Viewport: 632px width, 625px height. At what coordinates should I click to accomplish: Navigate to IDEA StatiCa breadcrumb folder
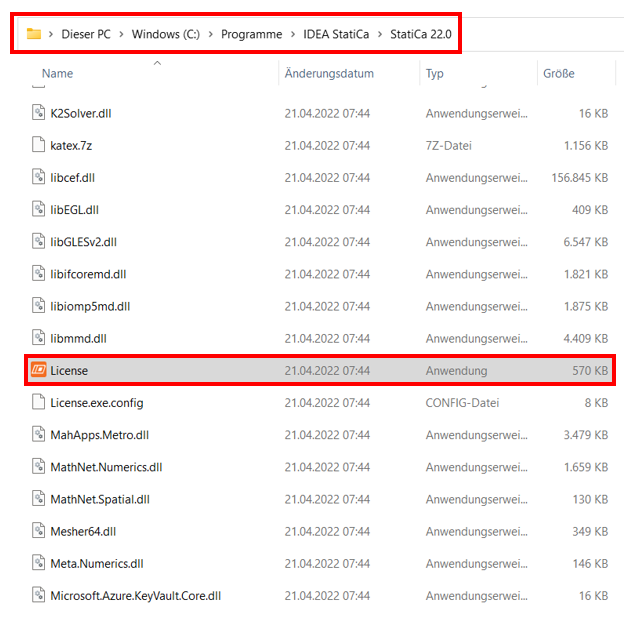(x=338, y=34)
